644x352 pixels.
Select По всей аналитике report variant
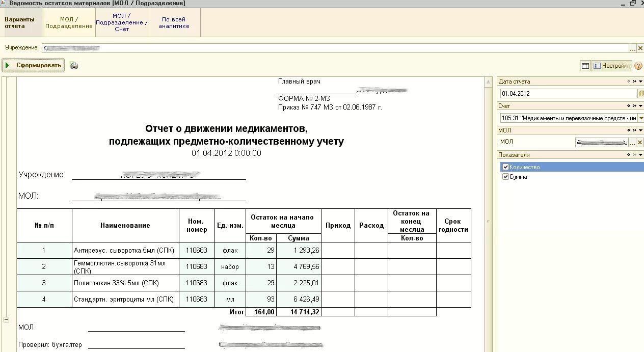tap(174, 23)
